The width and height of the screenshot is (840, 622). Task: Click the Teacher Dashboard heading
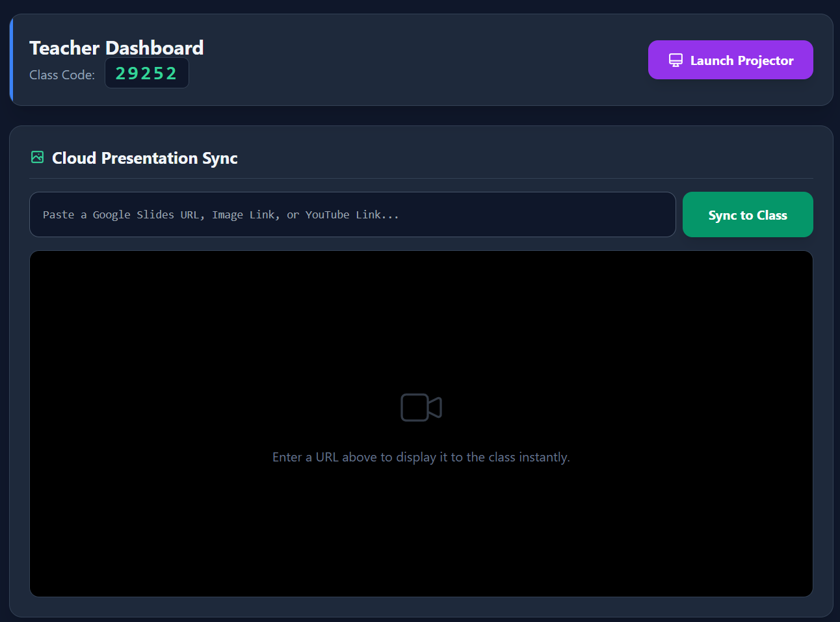pos(116,47)
